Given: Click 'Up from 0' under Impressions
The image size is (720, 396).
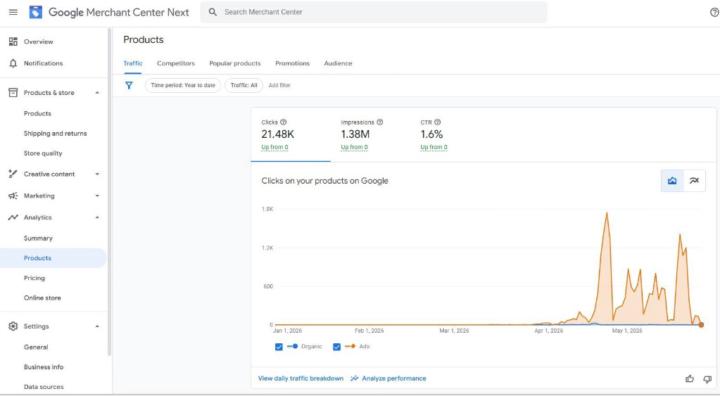Looking at the screenshot, I should pos(354,147).
